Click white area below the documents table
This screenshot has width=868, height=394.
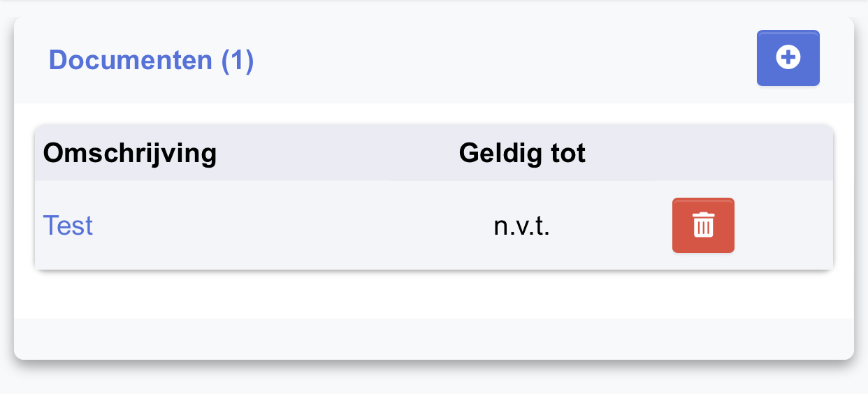[x=434, y=295]
